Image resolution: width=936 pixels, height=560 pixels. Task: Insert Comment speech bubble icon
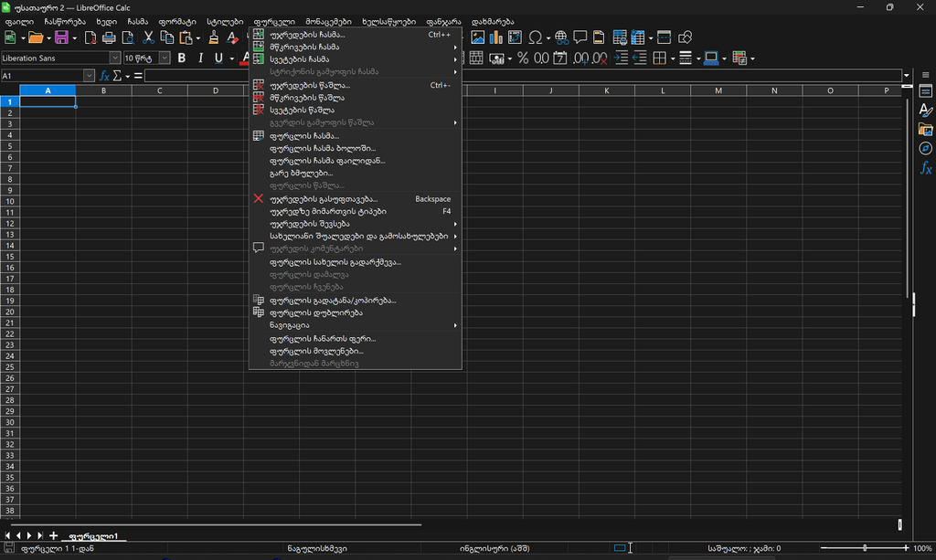(x=580, y=37)
